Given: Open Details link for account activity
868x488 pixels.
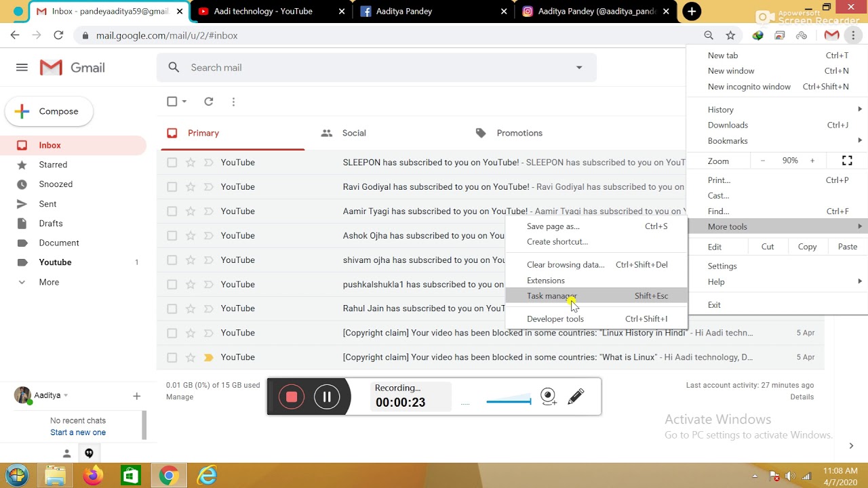Looking at the screenshot, I should coord(802,397).
